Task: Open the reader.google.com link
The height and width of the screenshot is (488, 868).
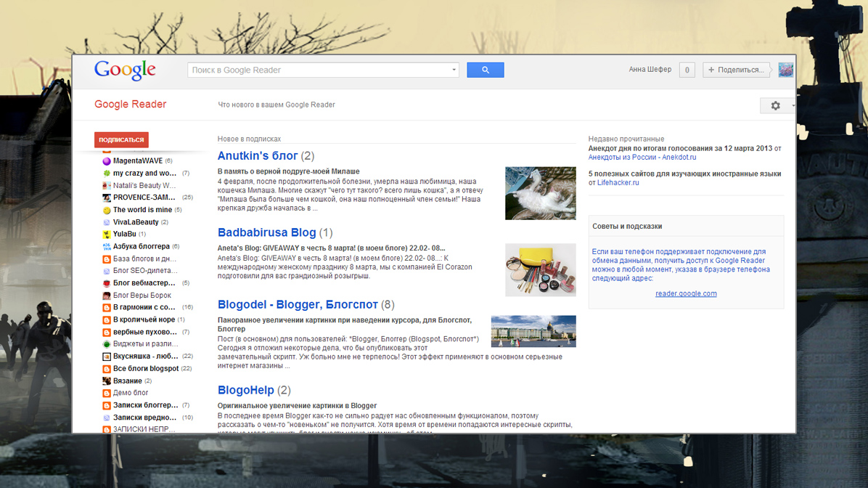Action: [686, 293]
